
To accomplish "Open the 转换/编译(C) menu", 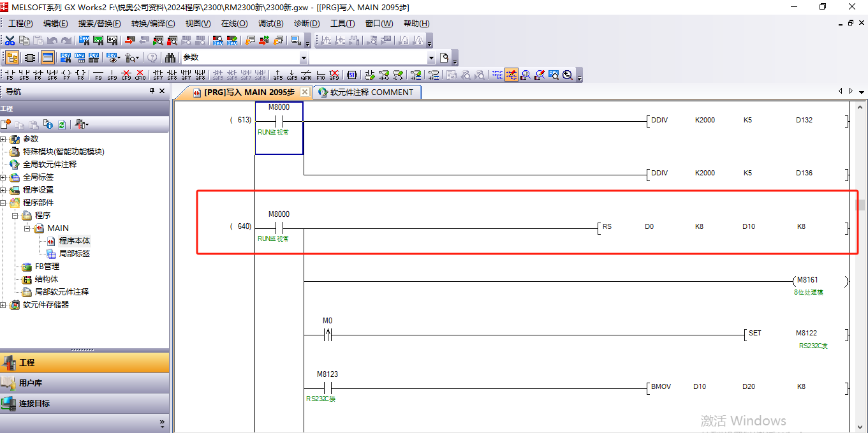I will tap(152, 24).
